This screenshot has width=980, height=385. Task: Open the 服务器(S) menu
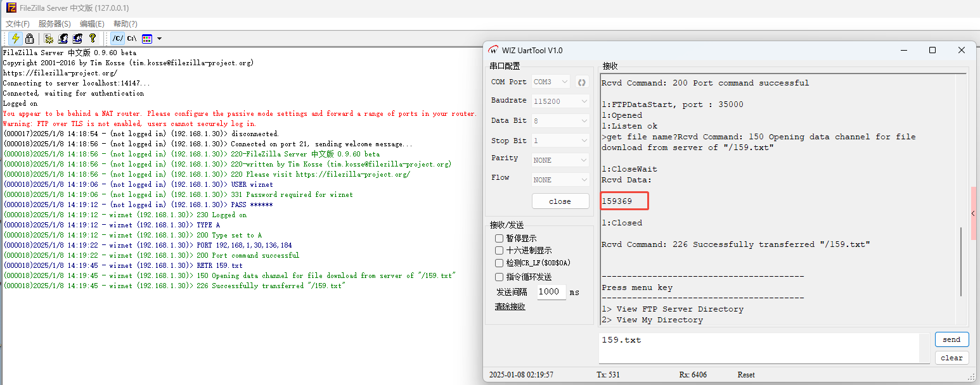point(55,24)
